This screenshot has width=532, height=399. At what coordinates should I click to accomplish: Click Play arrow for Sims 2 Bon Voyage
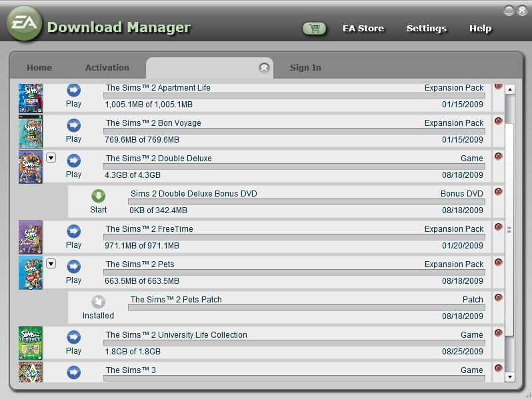(73, 125)
